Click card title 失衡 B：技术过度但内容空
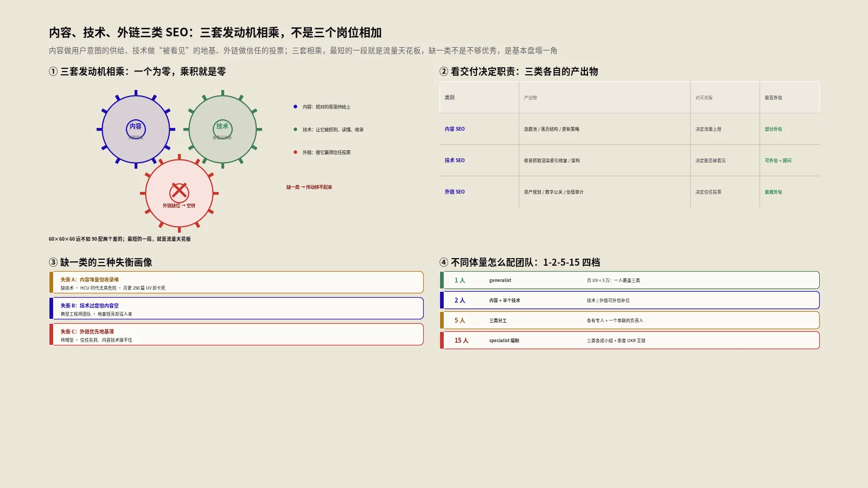Viewport: 868px width, 488px height. point(90,306)
